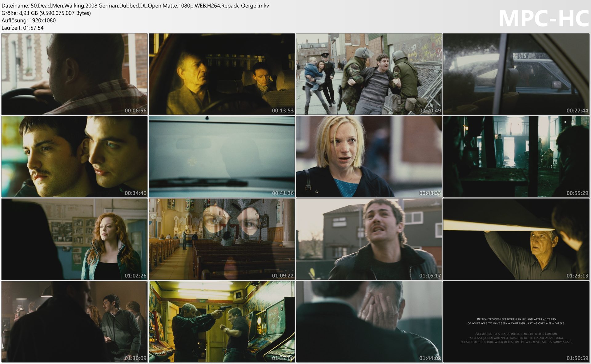Screen dimensions: 591x364
Task: Click the covered face thumbnail at 01:44:02
Action: pyautogui.click(x=369, y=321)
